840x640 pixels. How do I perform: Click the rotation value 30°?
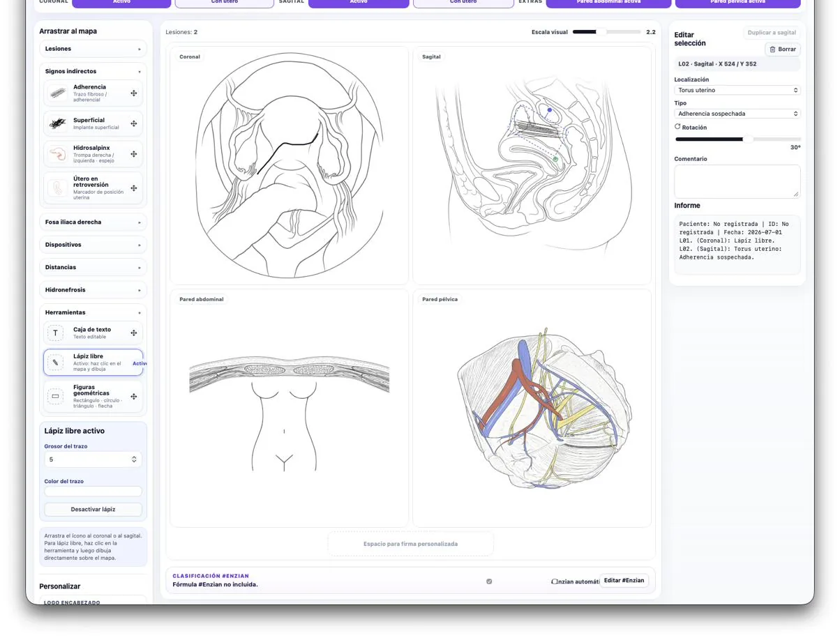[795, 148]
